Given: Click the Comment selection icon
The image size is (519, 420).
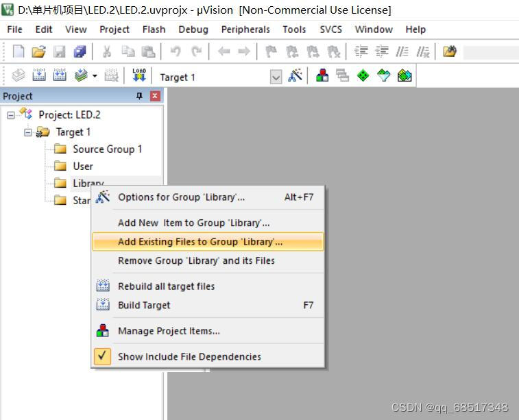Looking at the screenshot, I should 402,51.
